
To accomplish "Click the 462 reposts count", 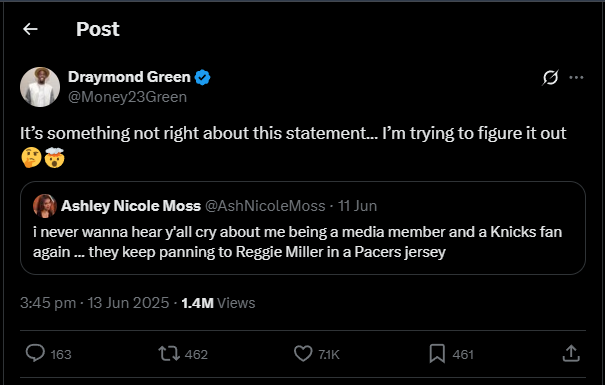I will pos(196,354).
